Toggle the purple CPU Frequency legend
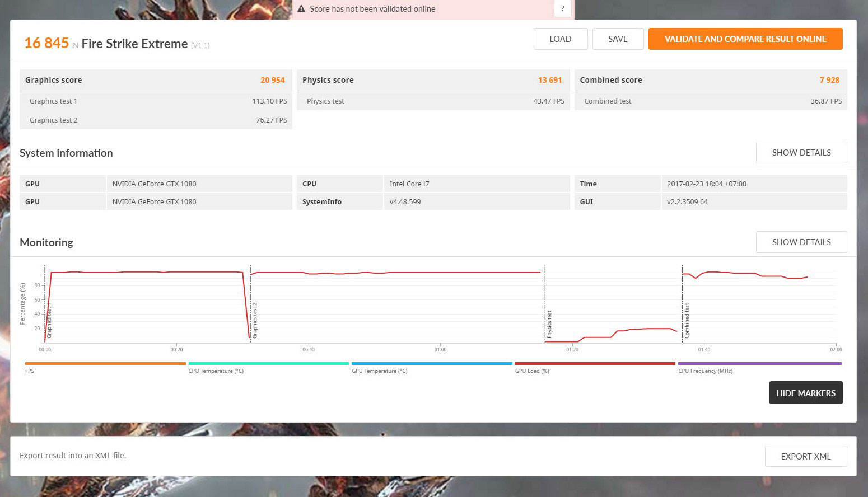Viewport: 868px width, 497px height. pos(759,364)
